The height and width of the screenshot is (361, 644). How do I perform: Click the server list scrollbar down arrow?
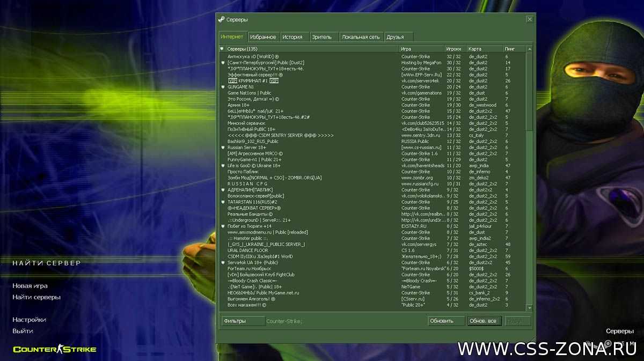pyautogui.click(x=529, y=308)
